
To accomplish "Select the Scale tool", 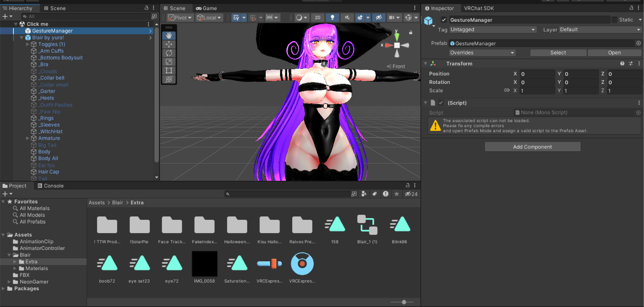I will pyautogui.click(x=169, y=62).
